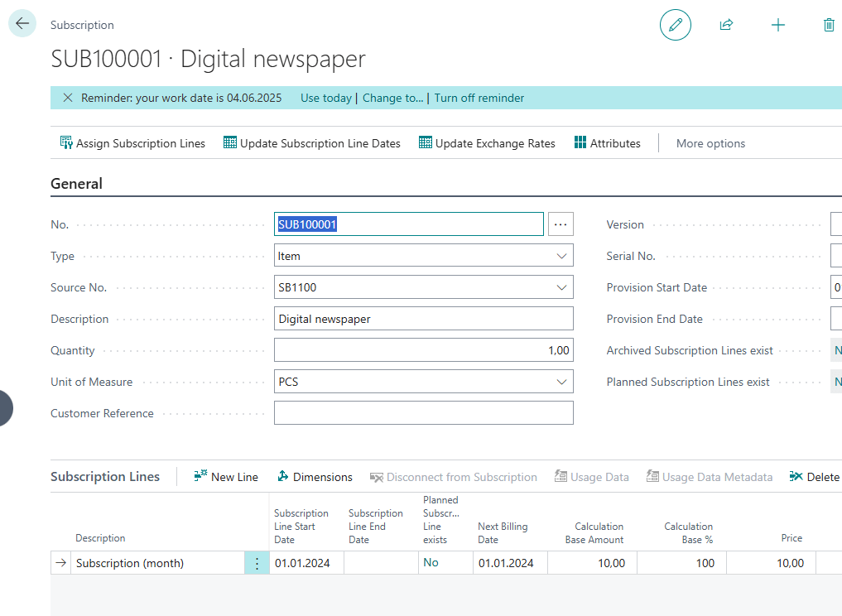The height and width of the screenshot is (616, 842).
Task: Click the pencil edit icon
Action: pos(675,25)
